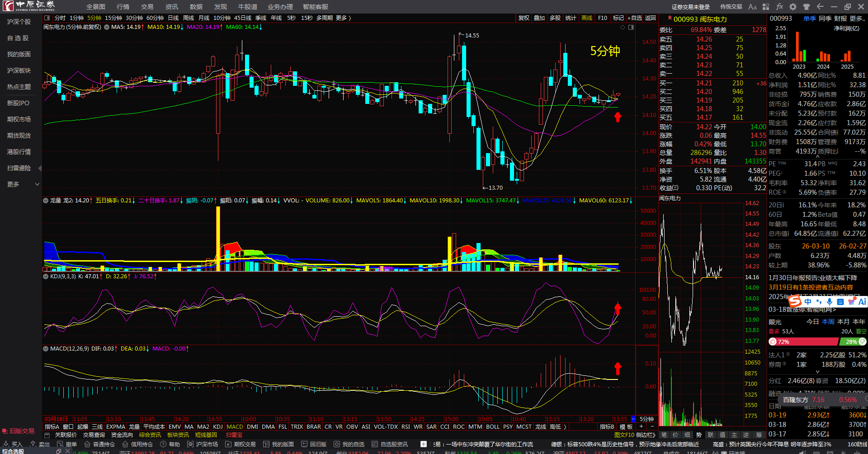Expand 更多 chart period options

pyautogui.click(x=343, y=18)
